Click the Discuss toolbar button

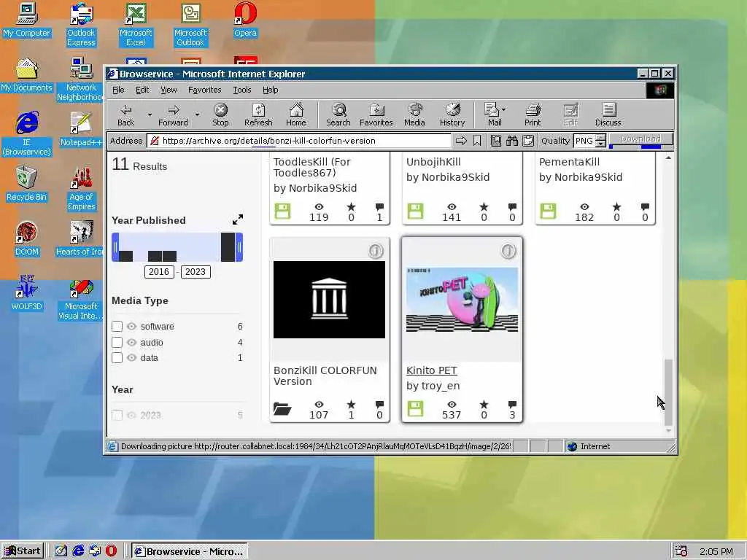(x=608, y=114)
